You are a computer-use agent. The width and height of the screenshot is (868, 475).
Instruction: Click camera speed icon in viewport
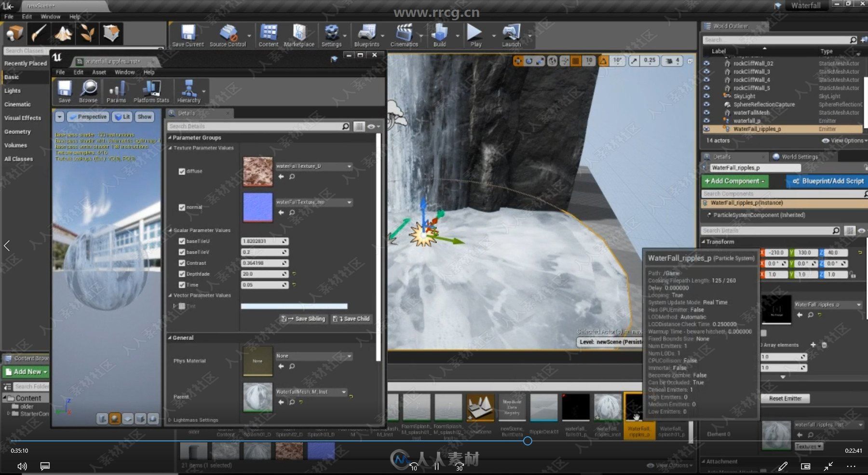[x=669, y=61]
